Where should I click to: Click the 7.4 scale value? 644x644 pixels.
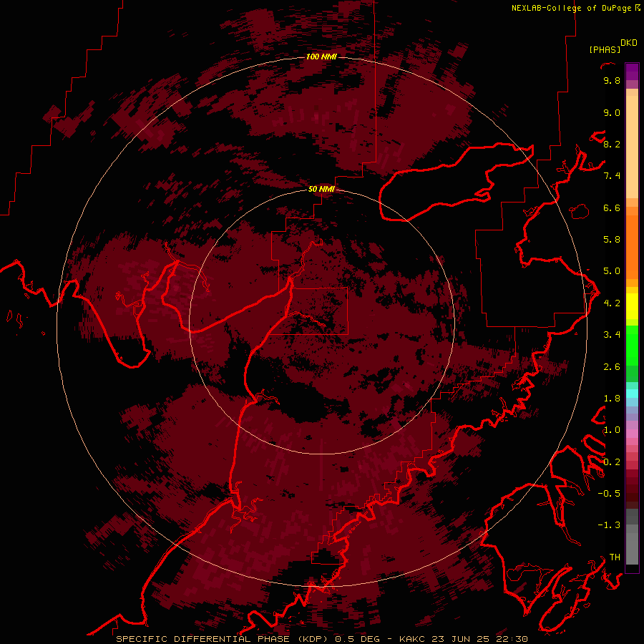click(612, 176)
